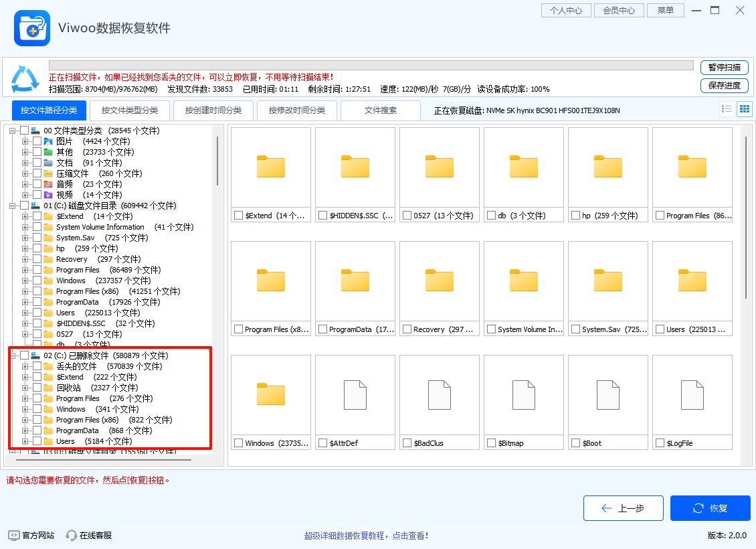Open online customer service
Image resolution: width=756 pixels, height=549 pixels.
[71, 535]
